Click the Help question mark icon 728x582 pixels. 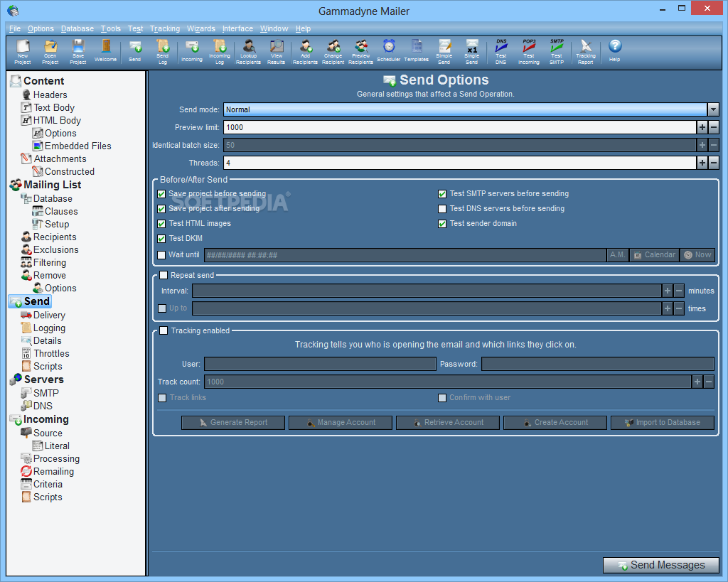tap(615, 52)
